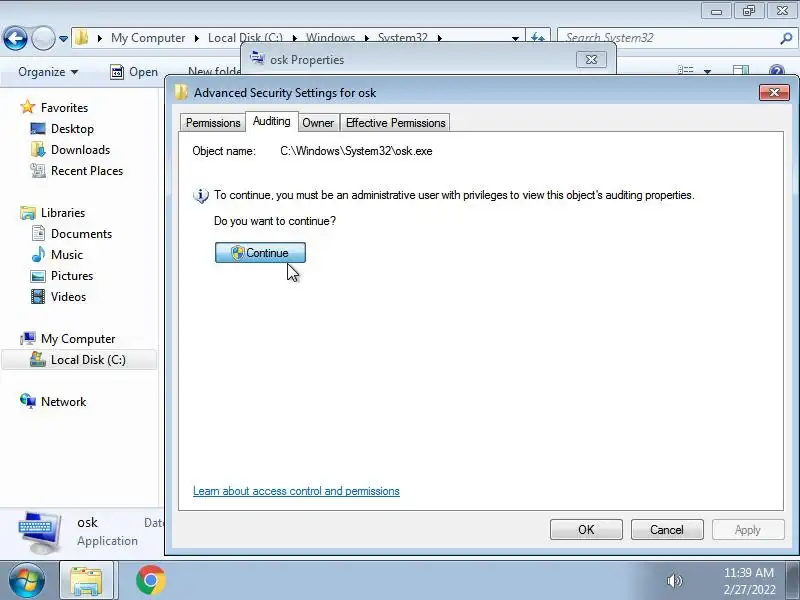Click the Continue button with shield icon
Viewport: 800px width, 600px height.
(260, 253)
